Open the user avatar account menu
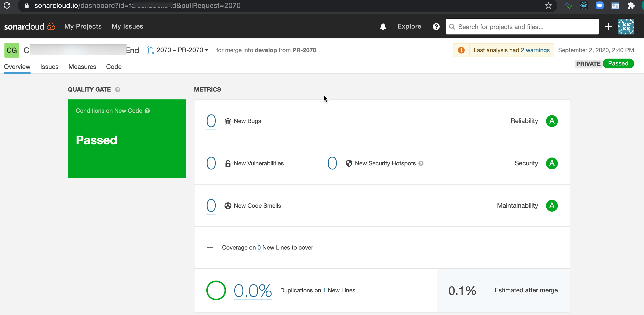Viewport: 644px width, 315px height. [626, 27]
